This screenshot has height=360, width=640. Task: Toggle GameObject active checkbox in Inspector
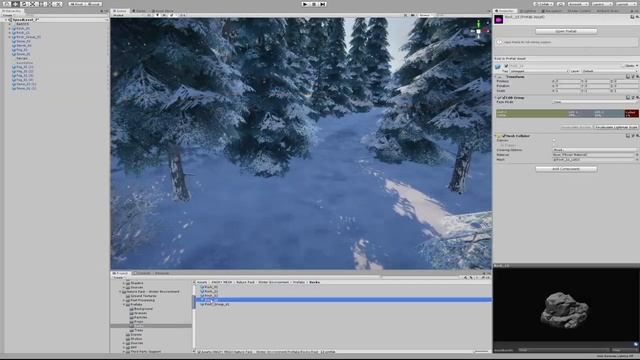click(x=506, y=66)
